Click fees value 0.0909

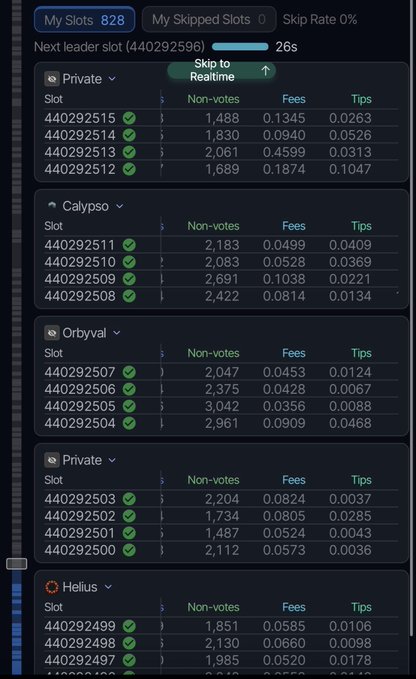(284, 423)
